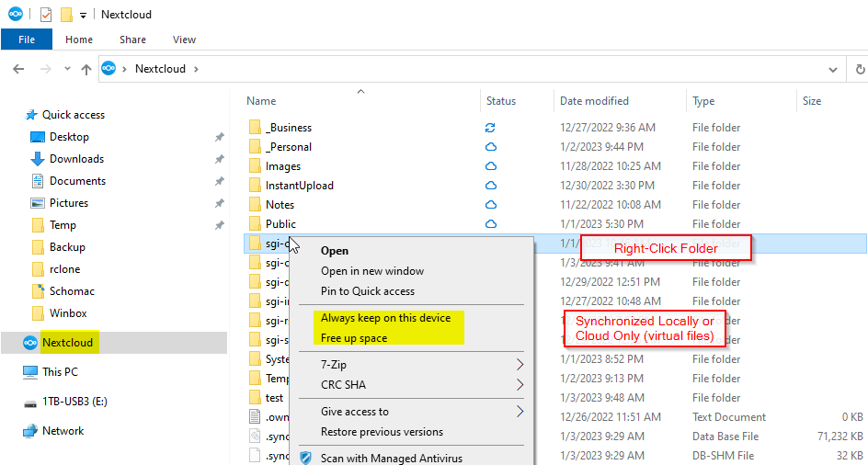The width and height of the screenshot is (868, 465).
Task: Sort by the Date modified column header
Action: click(594, 101)
